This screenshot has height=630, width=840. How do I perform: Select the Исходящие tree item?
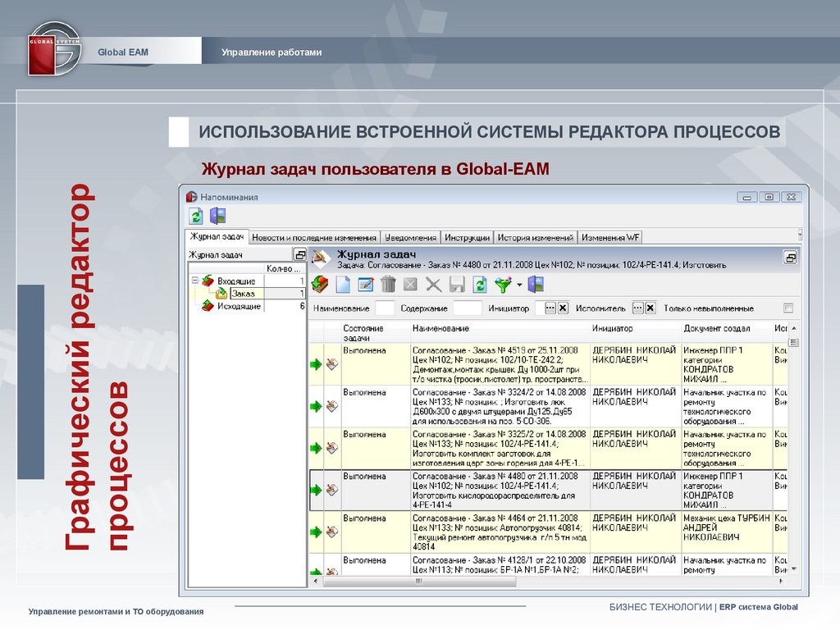[x=239, y=306]
